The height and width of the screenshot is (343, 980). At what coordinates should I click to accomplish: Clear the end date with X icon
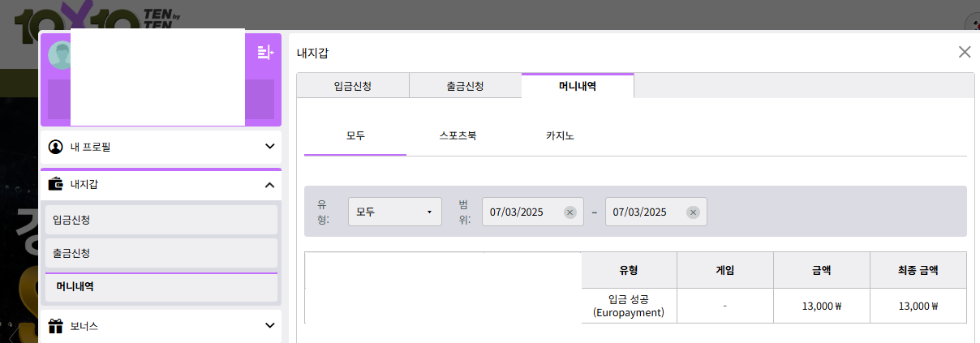click(x=693, y=212)
